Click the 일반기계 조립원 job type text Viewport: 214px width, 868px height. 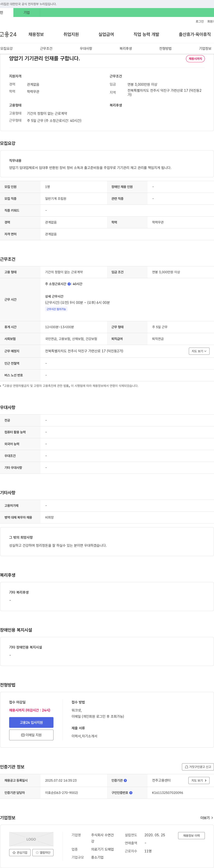[56, 198]
